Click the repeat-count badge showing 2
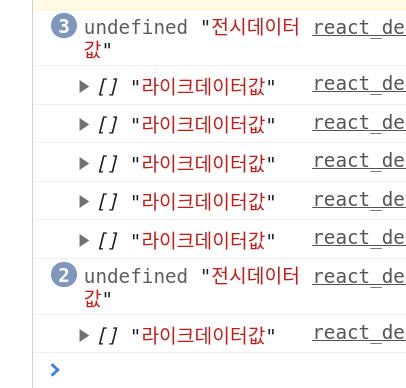This screenshot has width=406, height=388. pyautogui.click(x=64, y=275)
